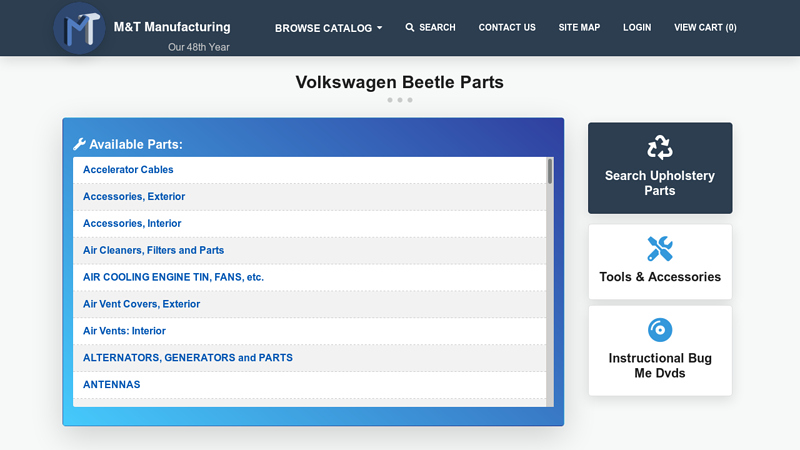Click the recycle arrows upholstery icon

660,147
